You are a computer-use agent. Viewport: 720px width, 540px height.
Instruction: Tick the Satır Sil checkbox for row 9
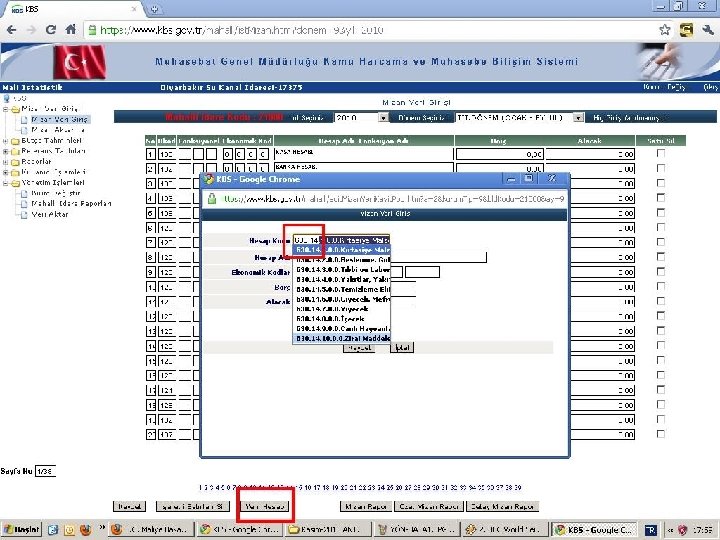[x=661, y=272]
